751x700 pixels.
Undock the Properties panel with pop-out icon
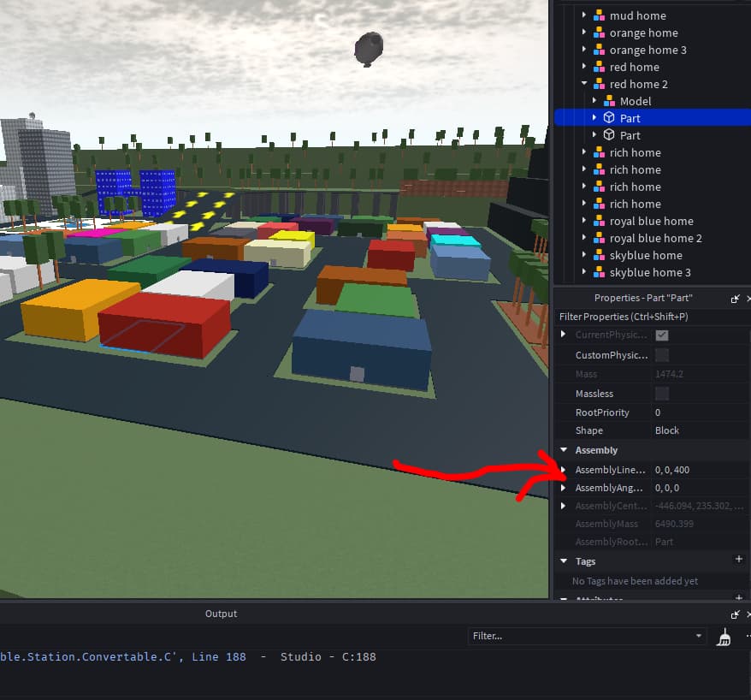point(736,299)
